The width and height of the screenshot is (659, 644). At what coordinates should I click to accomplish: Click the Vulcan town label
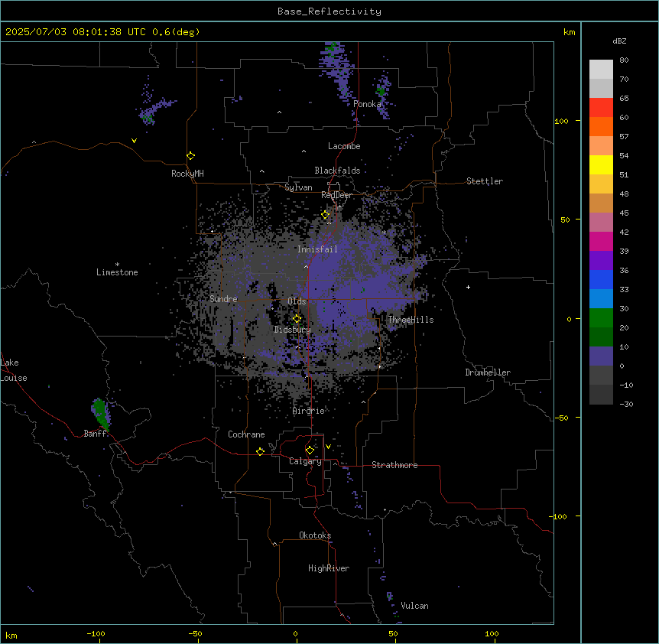(415, 606)
